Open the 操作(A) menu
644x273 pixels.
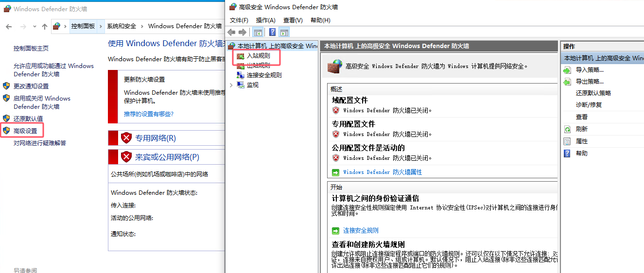pyautogui.click(x=265, y=20)
